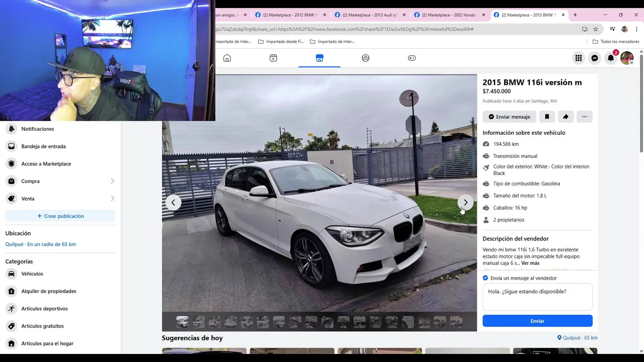The width and height of the screenshot is (644, 362).
Task: Open the Chrome media control icon
Action: tap(612, 29)
